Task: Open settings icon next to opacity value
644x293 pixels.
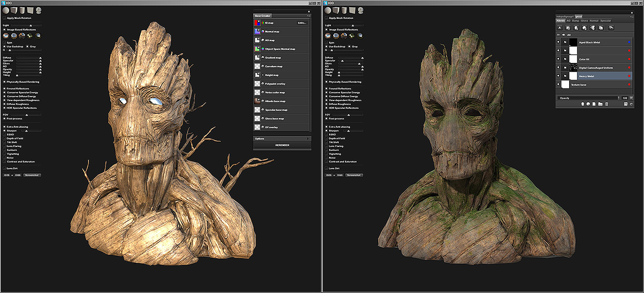Action: 631,98
